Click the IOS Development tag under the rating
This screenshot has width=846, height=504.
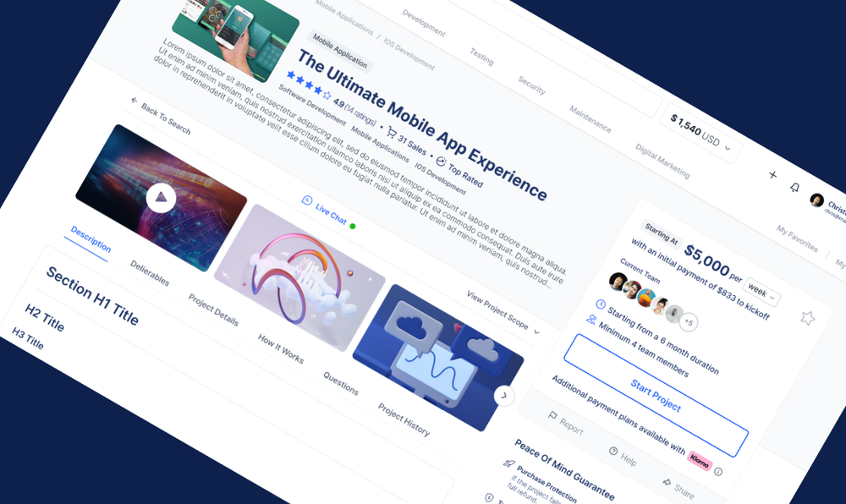(440, 178)
